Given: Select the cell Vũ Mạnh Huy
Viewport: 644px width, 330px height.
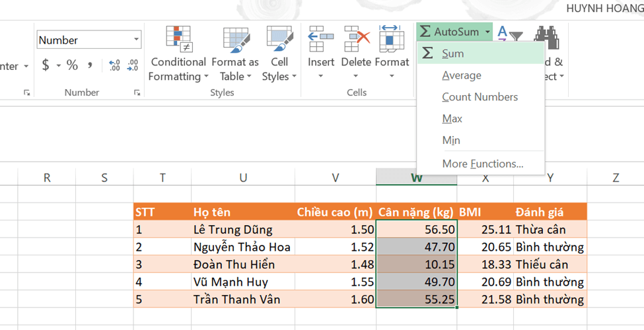Looking at the screenshot, I should (243, 282).
